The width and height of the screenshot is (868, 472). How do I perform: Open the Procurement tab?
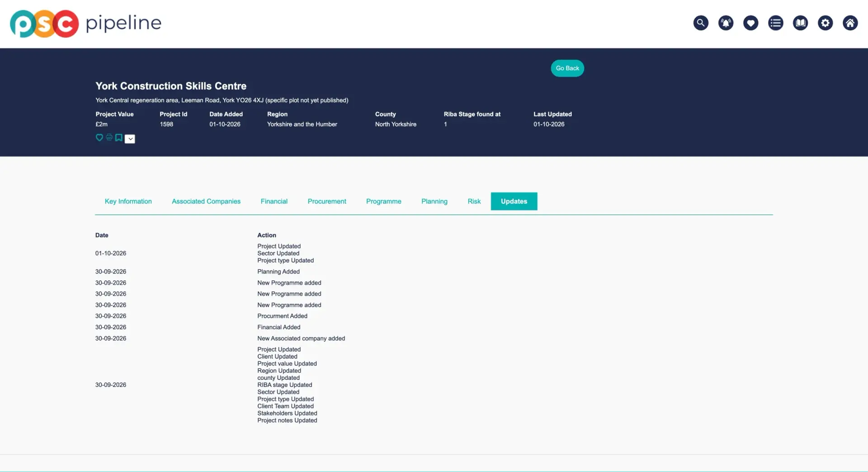point(327,201)
